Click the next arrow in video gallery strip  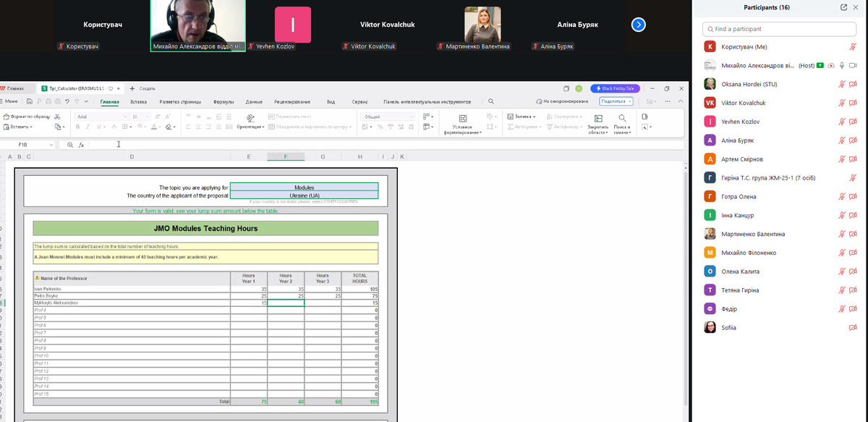[x=638, y=25]
